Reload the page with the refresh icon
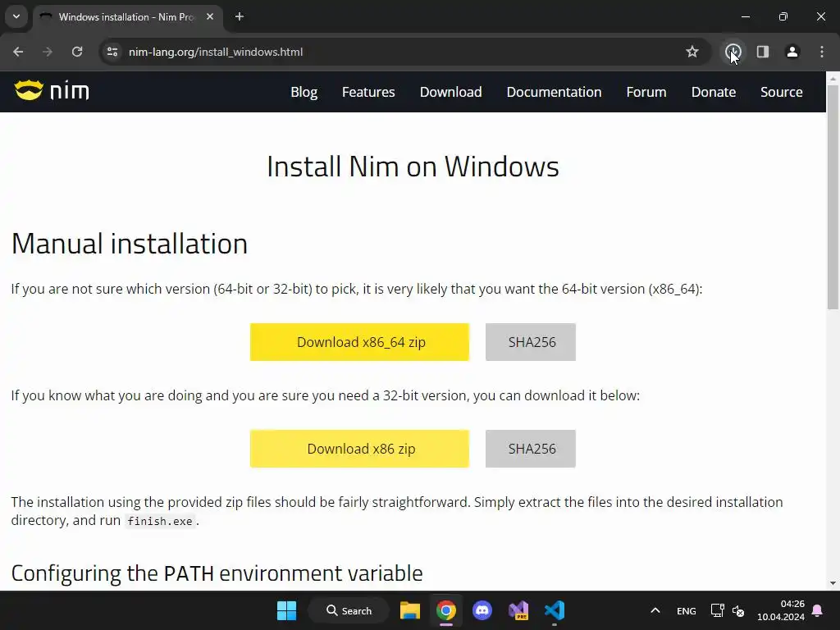The height and width of the screenshot is (630, 840). tap(77, 52)
